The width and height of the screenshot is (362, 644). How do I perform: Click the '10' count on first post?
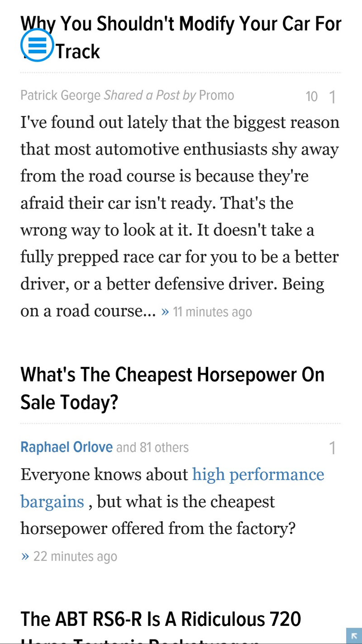coord(312,96)
